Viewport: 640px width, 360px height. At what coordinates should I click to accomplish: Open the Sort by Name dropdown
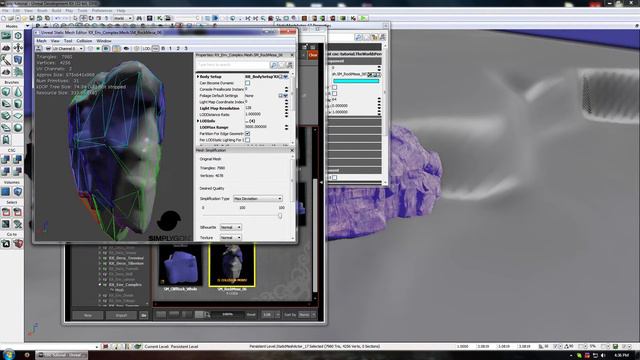307,315
